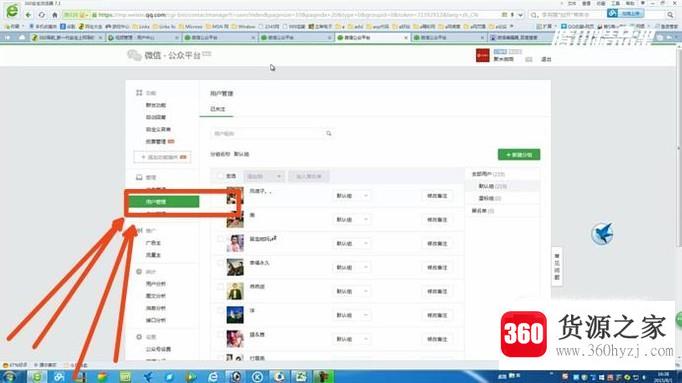Open the address bar dropdown arrow

pos(520,15)
